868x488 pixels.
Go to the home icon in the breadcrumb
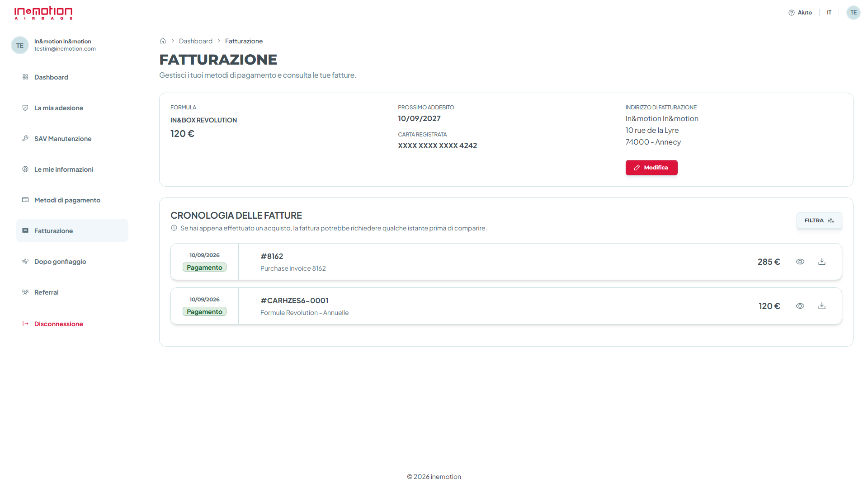pos(163,41)
